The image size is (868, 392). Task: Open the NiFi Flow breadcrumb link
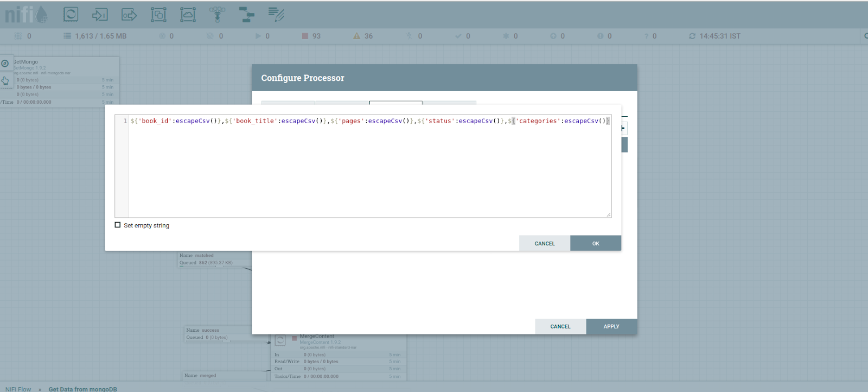point(18,389)
